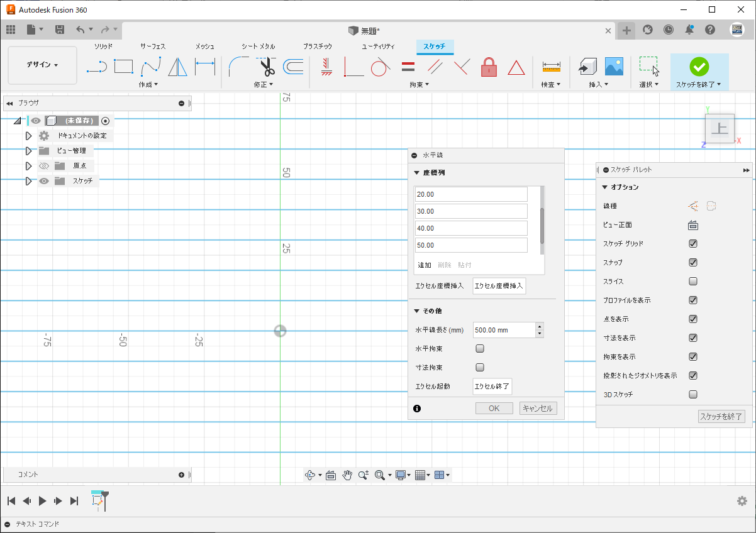Open the デザイン workspace dropdown
The height and width of the screenshot is (533, 756).
[42, 65]
